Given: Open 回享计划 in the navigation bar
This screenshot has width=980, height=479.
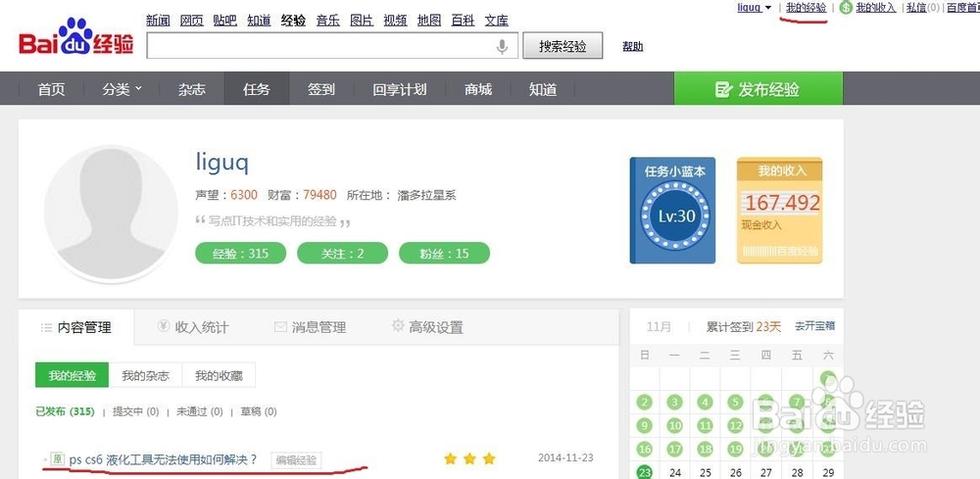Looking at the screenshot, I should coord(400,89).
